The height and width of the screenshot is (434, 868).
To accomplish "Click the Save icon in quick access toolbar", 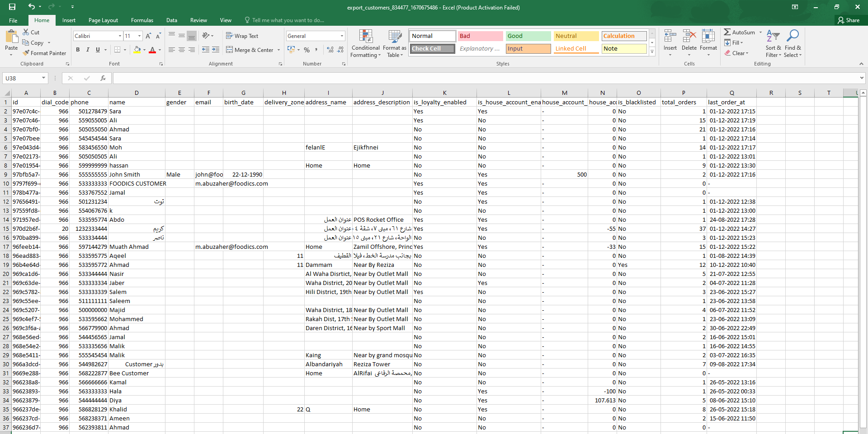I will pos(12,7).
